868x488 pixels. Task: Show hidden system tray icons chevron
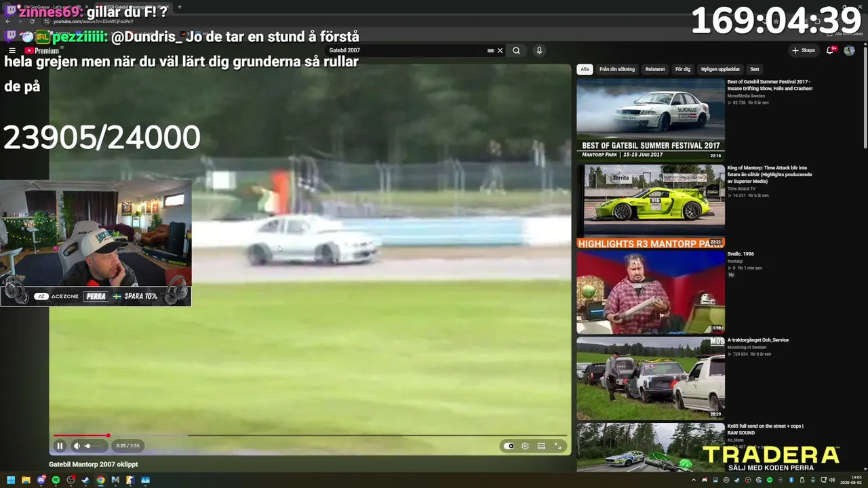693,481
